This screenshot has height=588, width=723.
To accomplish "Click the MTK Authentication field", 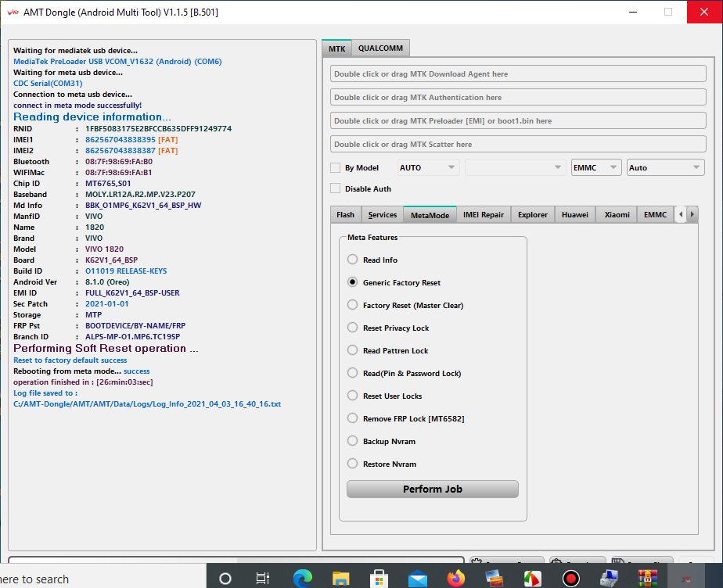I will point(518,97).
